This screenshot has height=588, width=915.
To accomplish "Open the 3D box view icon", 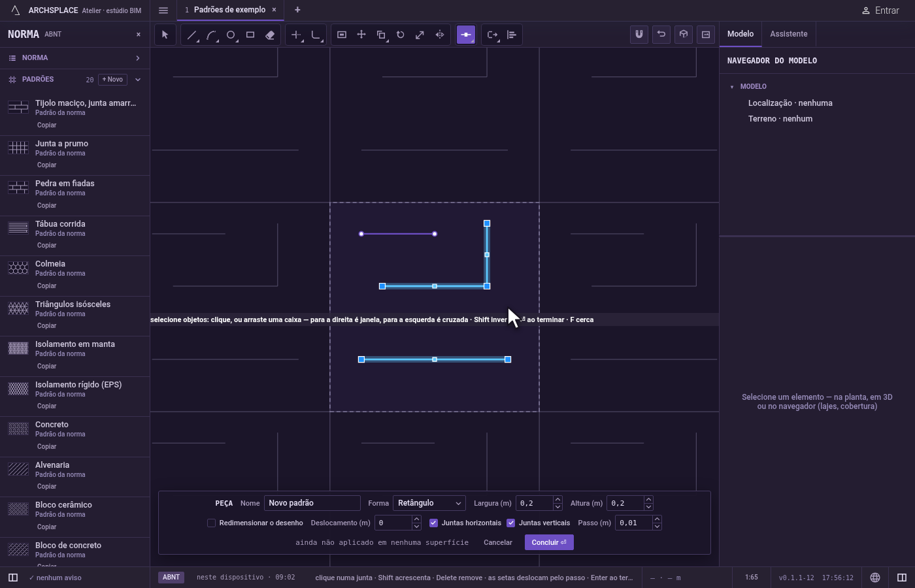I will click(x=684, y=35).
